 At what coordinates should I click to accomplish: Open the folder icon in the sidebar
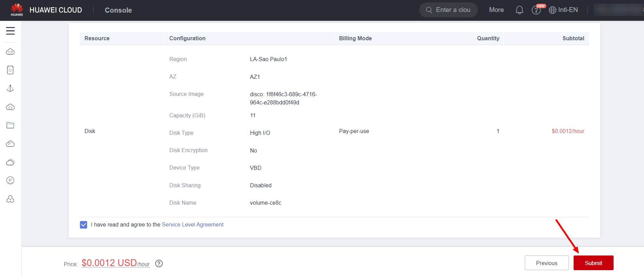tap(10, 125)
